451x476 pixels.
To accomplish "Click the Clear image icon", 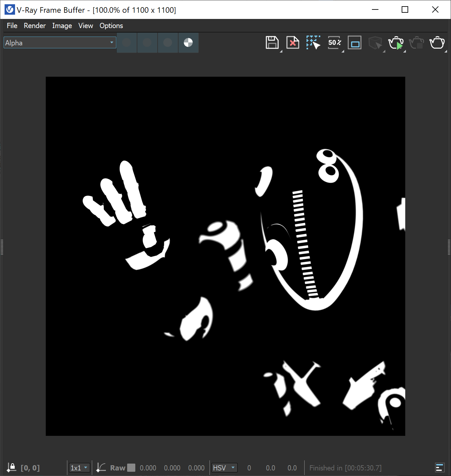I will click(292, 42).
